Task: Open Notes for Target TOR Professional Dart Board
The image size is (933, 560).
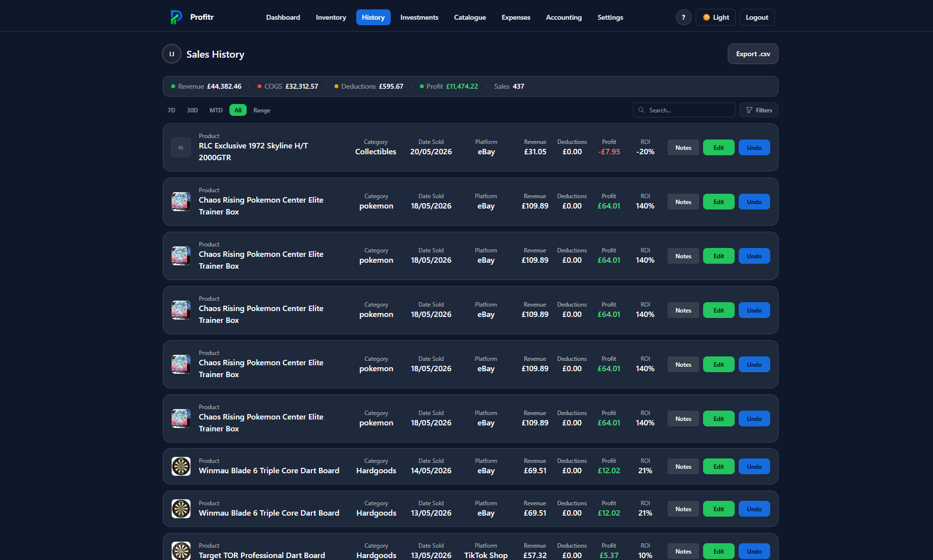Action: (683, 551)
